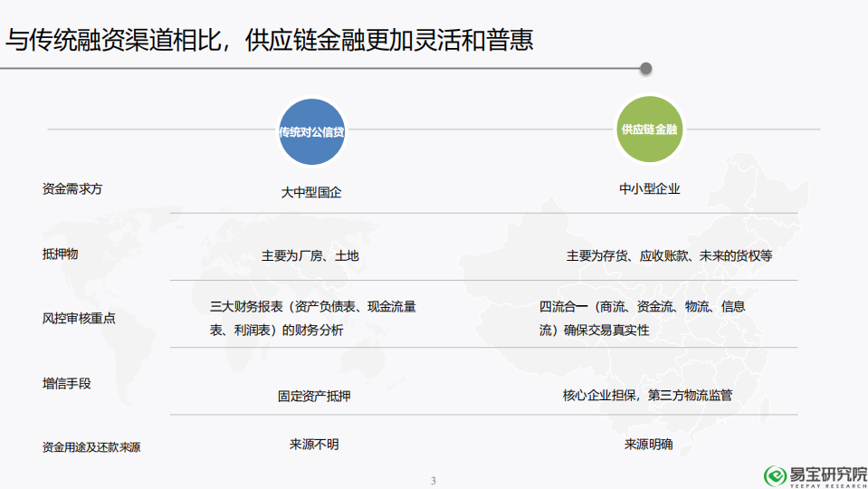Select the green 供应链金融 circle
The image size is (868, 489).
(649, 129)
